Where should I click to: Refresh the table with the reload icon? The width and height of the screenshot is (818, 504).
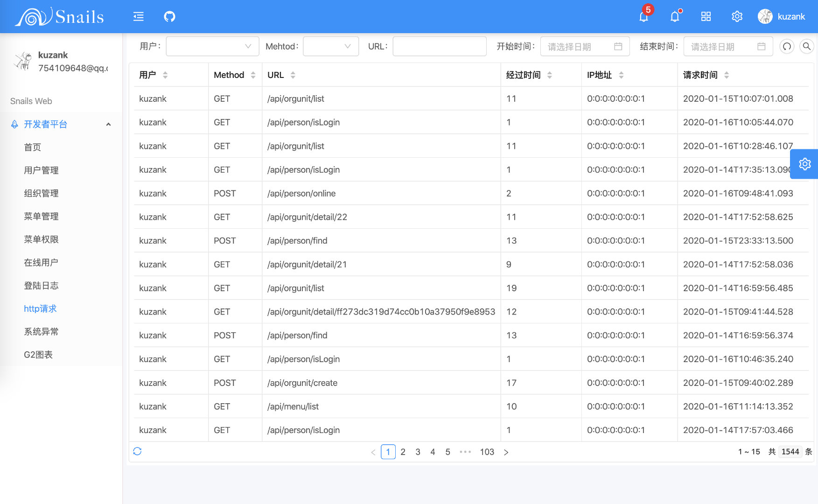coord(137,451)
